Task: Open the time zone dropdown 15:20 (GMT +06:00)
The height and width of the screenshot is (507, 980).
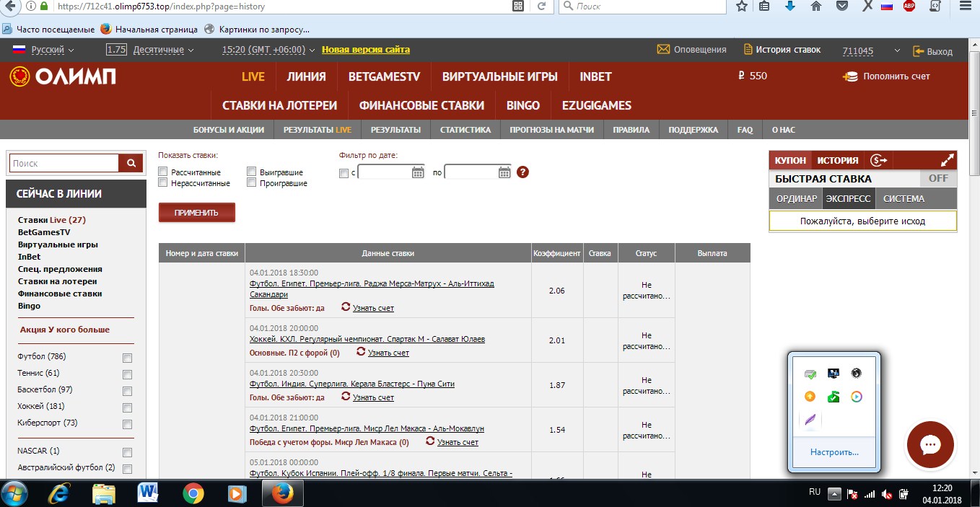Action: pyautogui.click(x=268, y=50)
